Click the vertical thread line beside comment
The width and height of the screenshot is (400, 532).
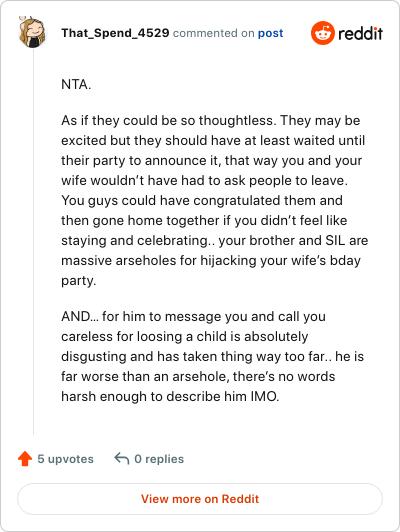coord(33,241)
